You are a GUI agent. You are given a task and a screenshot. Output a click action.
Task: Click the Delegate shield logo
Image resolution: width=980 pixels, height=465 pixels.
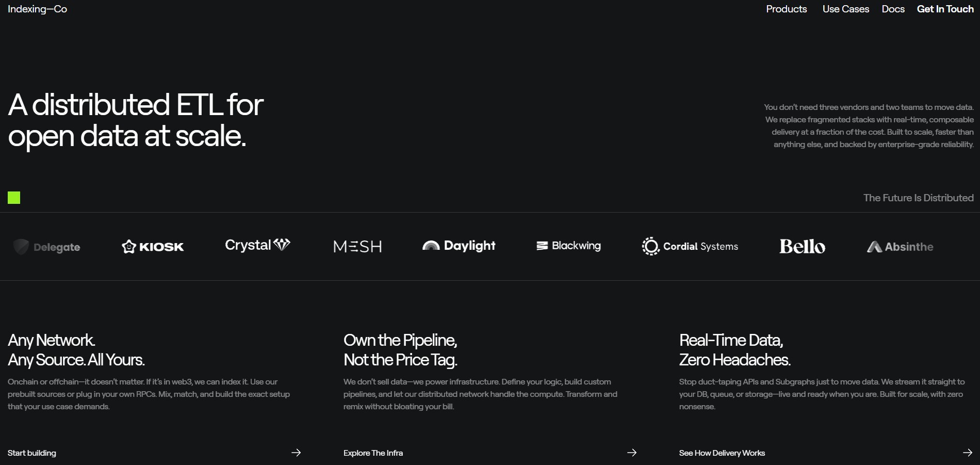[x=46, y=247]
